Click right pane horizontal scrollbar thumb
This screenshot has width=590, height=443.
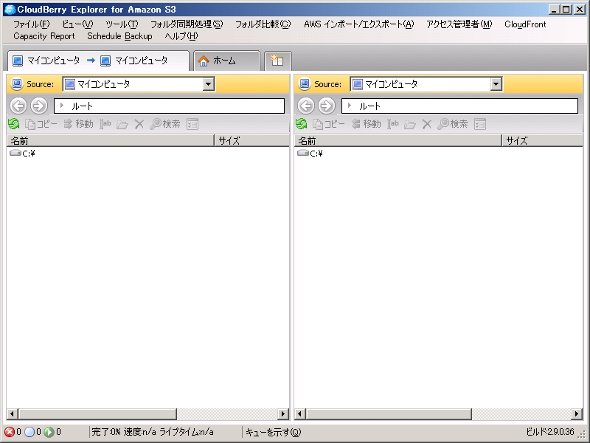coord(388,414)
